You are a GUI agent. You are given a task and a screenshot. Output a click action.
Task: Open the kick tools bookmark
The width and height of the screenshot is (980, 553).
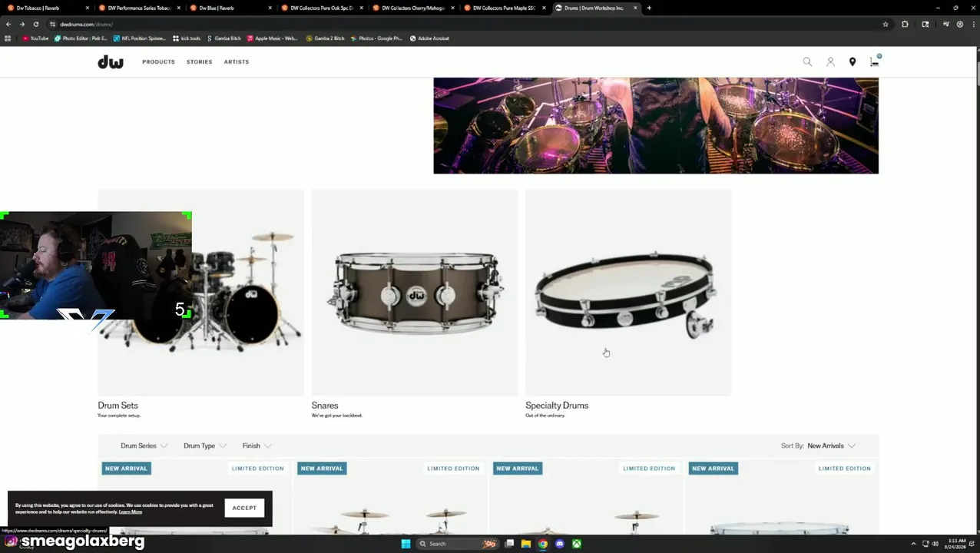(x=187, y=38)
